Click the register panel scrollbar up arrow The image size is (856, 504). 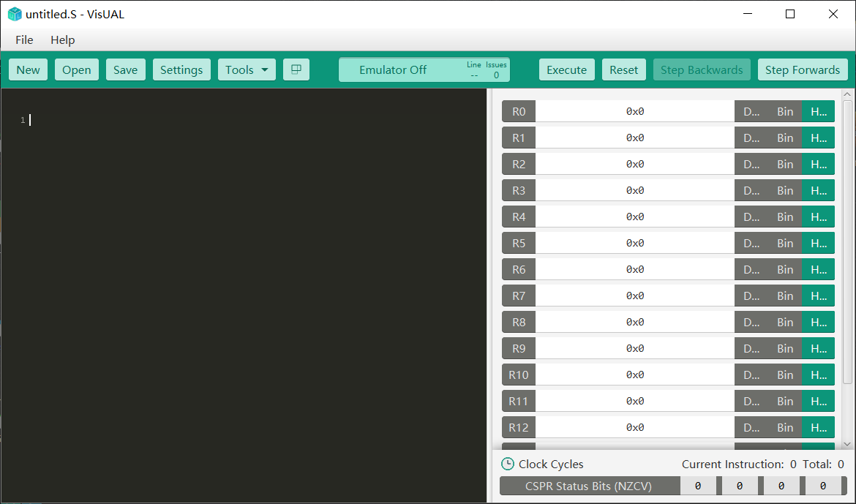pos(847,94)
